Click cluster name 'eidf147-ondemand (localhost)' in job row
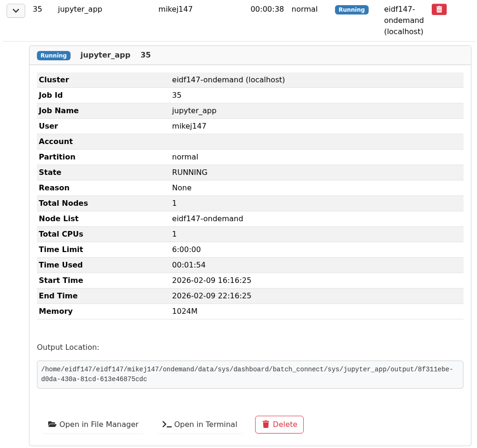477x448 pixels. click(x=404, y=21)
